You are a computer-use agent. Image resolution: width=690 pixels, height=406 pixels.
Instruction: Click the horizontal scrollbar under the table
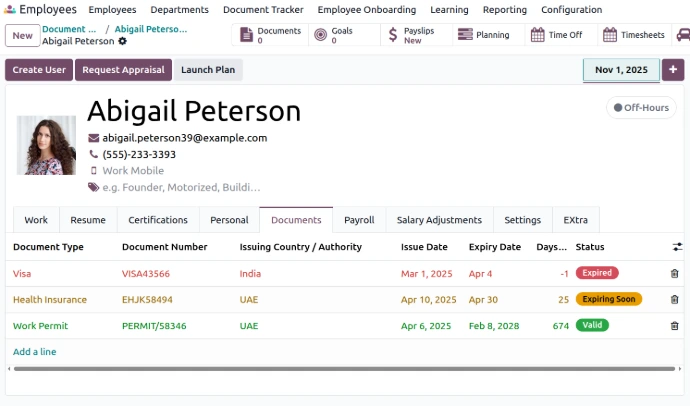(x=340, y=369)
